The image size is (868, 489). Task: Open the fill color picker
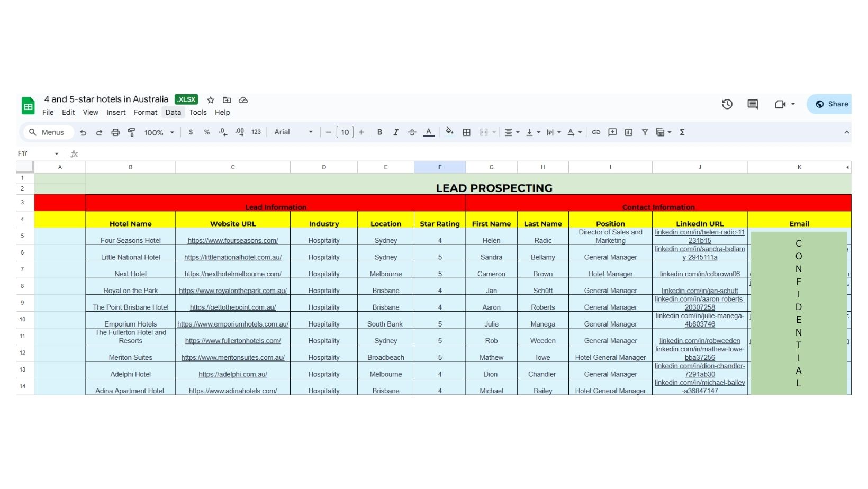tap(449, 132)
